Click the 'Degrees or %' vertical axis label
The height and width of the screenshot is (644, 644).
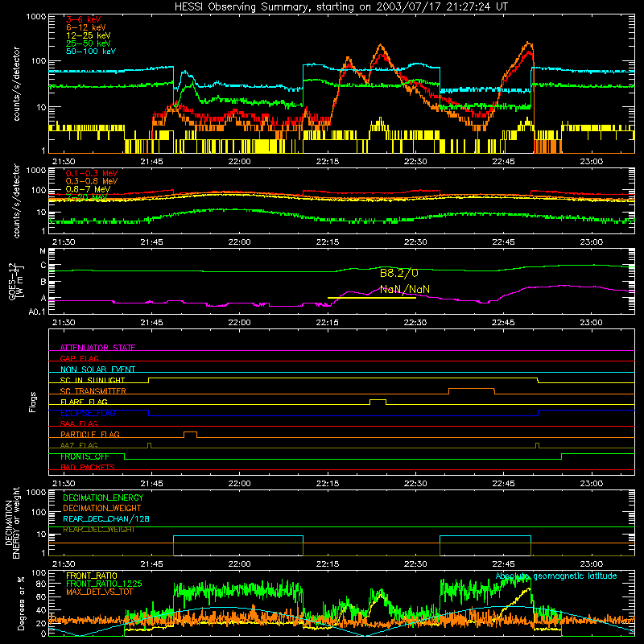(22, 603)
